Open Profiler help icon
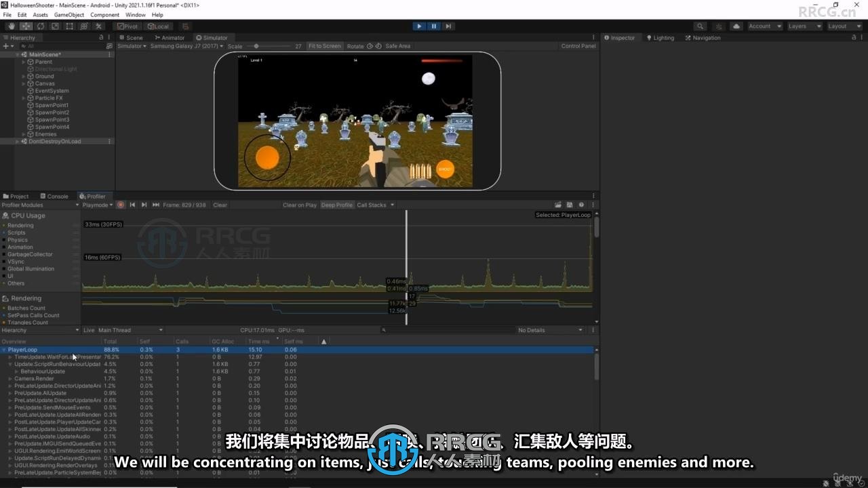 point(581,205)
